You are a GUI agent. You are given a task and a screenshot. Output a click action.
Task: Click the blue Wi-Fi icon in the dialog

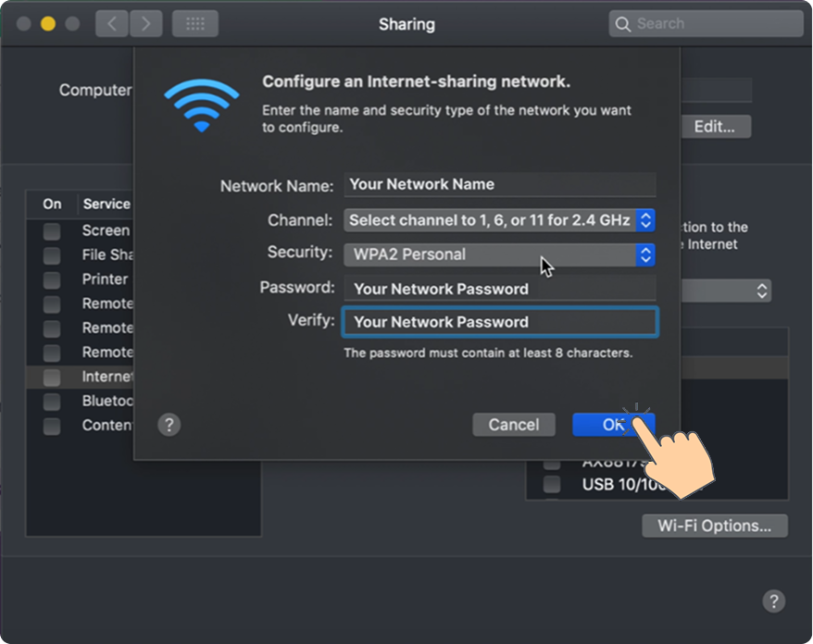pos(202,105)
